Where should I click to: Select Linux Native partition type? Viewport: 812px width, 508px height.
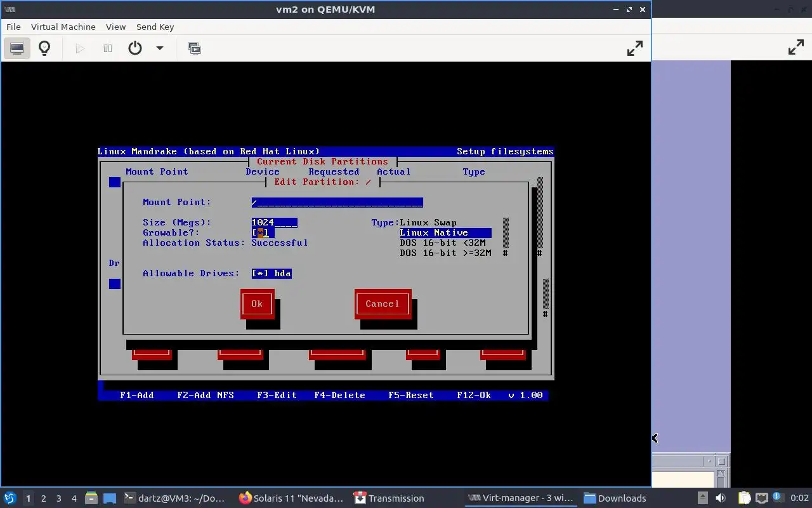[x=445, y=232]
